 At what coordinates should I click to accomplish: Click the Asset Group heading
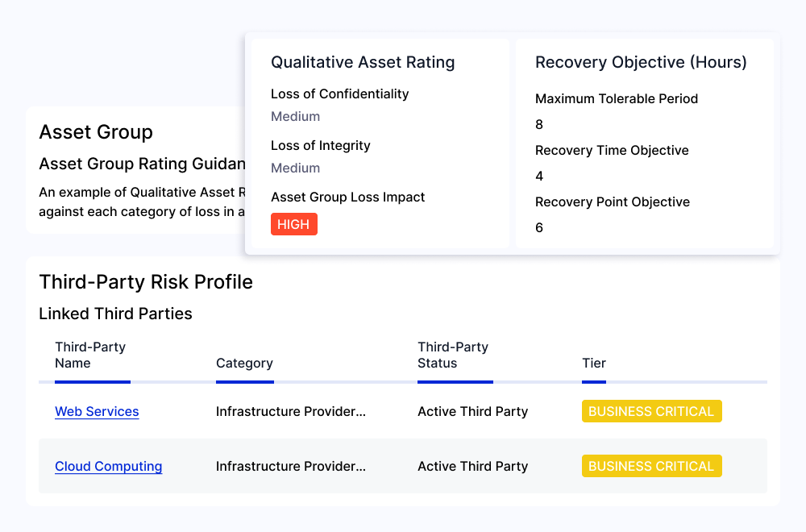pos(96,132)
